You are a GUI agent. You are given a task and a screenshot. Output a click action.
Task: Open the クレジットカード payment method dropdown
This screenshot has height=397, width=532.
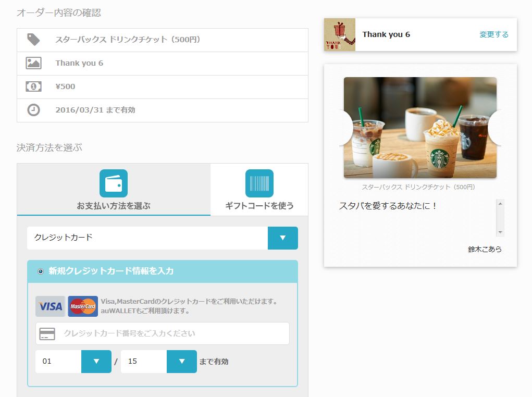163,238
